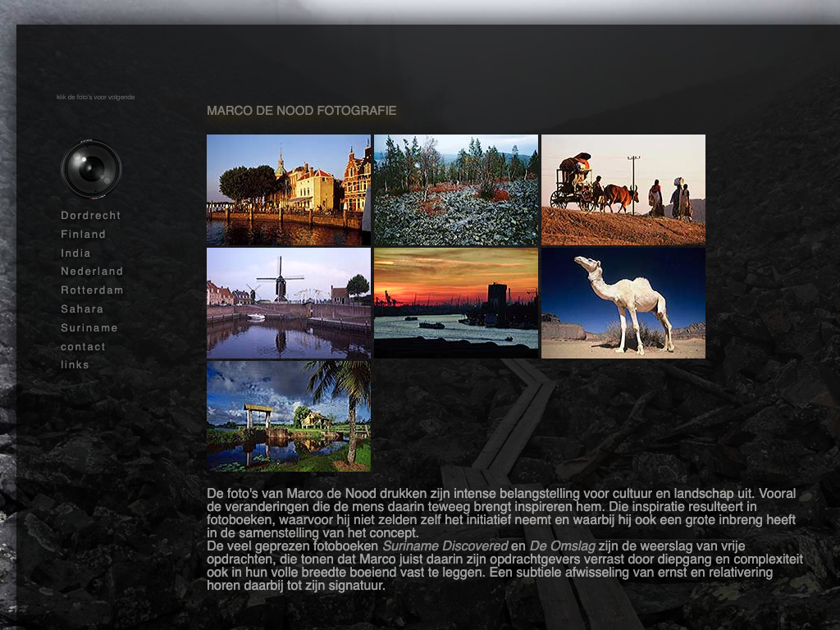Open the India ox cart photo
Screen dimensions: 840x630
pyautogui.click(x=623, y=190)
